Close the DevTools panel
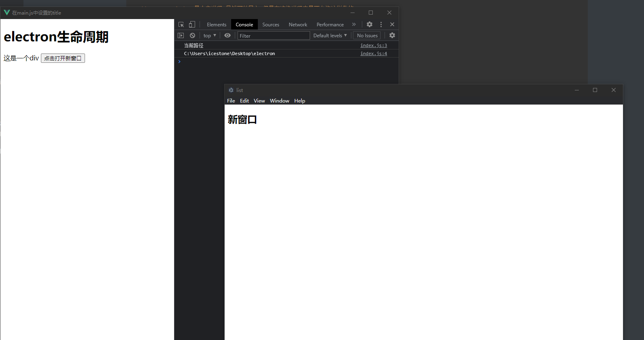Image resolution: width=644 pixels, height=340 pixels. tap(392, 25)
